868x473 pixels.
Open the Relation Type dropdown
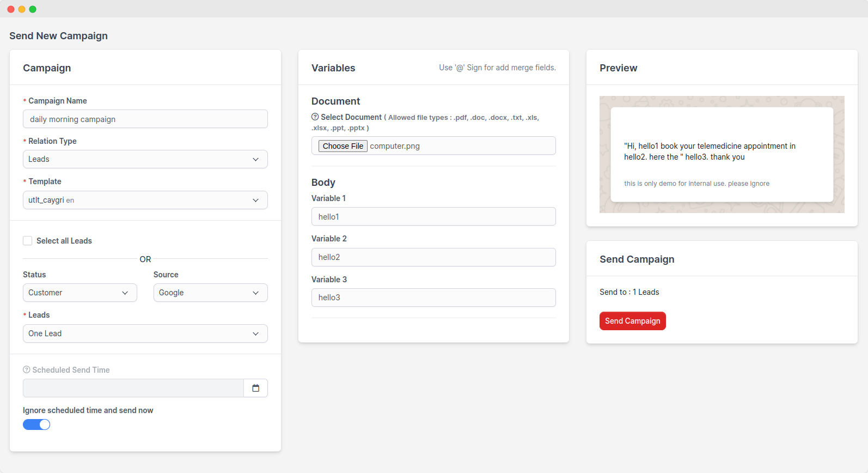pyautogui.click(x=145, y=159)
